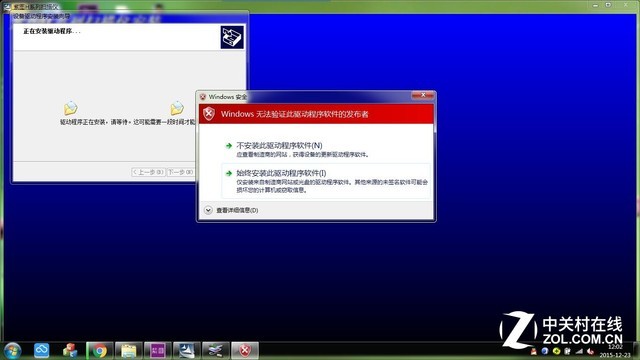Click the driver installing wait message text

click(127, 122)
